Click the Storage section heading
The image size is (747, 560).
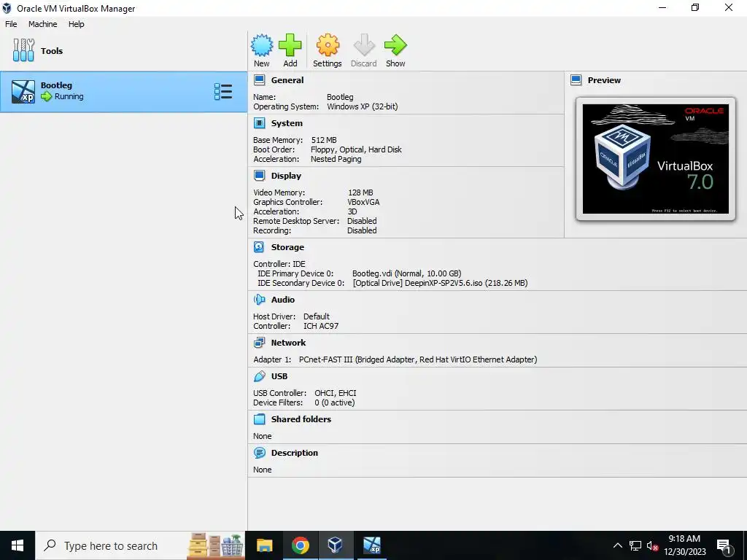(x=287, y=247)
